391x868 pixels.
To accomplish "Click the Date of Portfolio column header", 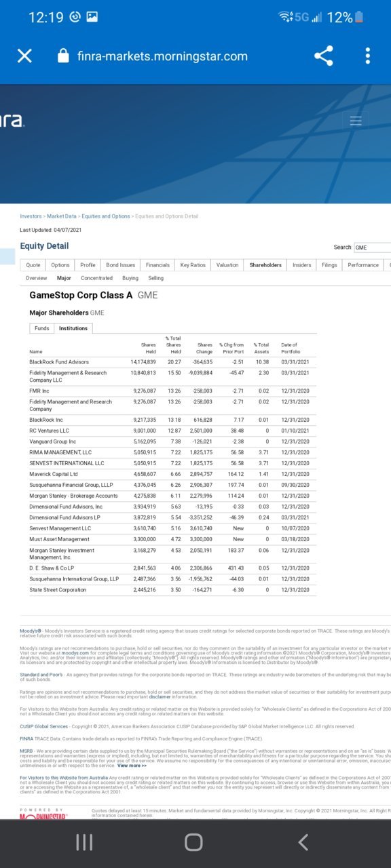I will point(289,348).
